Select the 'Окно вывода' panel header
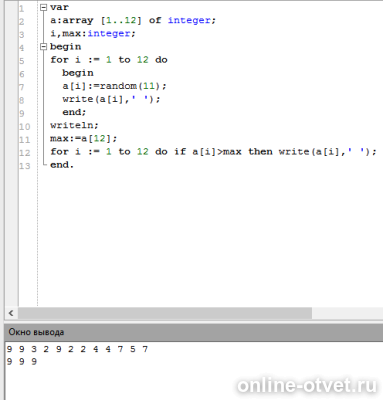The width and height of the screenshot is (383, 400). 194,332
